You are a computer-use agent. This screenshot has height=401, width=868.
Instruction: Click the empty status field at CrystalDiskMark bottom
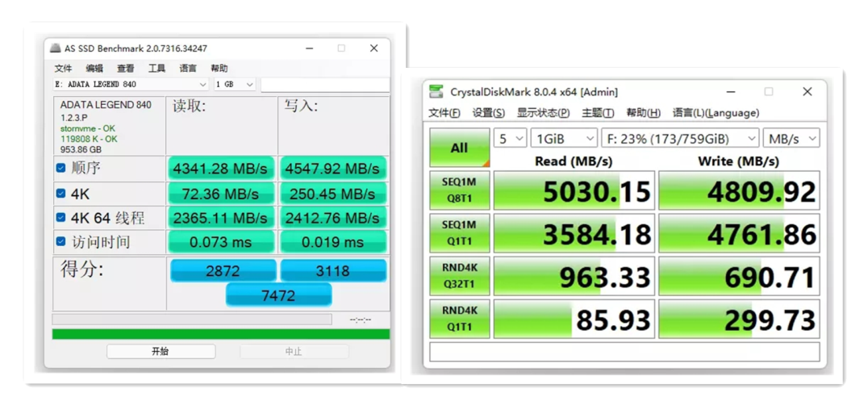click(x=624, y=352)
